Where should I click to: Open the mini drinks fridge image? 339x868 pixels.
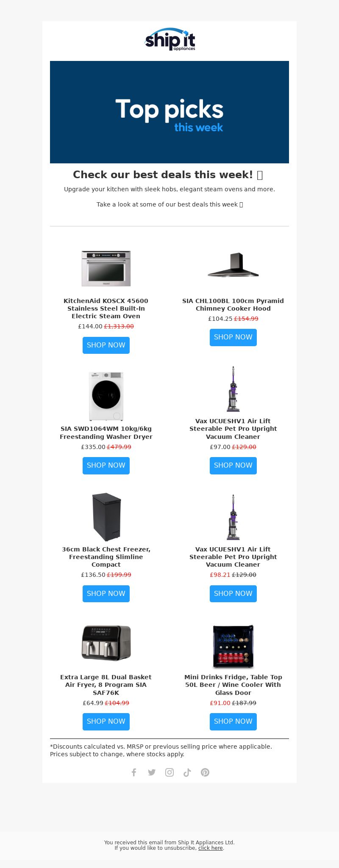233,646
